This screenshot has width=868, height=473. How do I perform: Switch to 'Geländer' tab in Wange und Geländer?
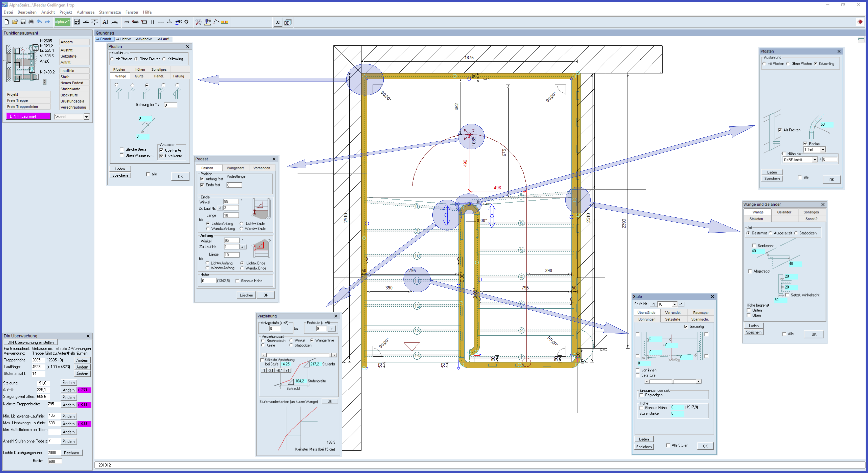[784, 212]
